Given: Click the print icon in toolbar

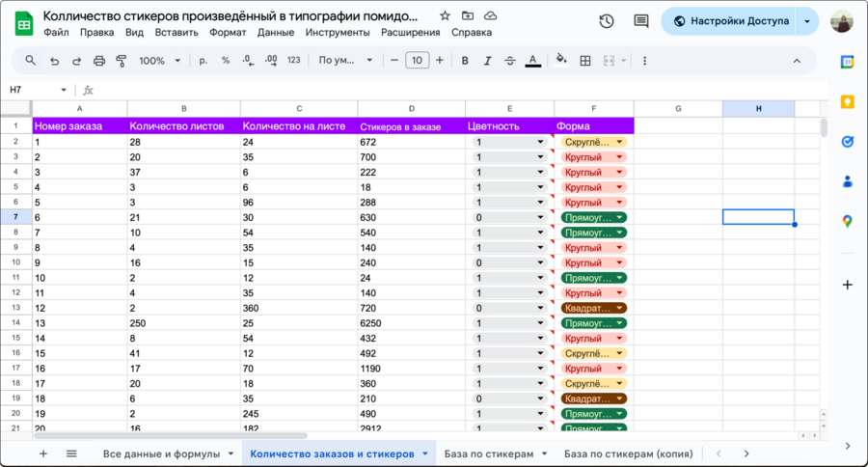Looking at the screenshot, I should (x=99, y=61).
